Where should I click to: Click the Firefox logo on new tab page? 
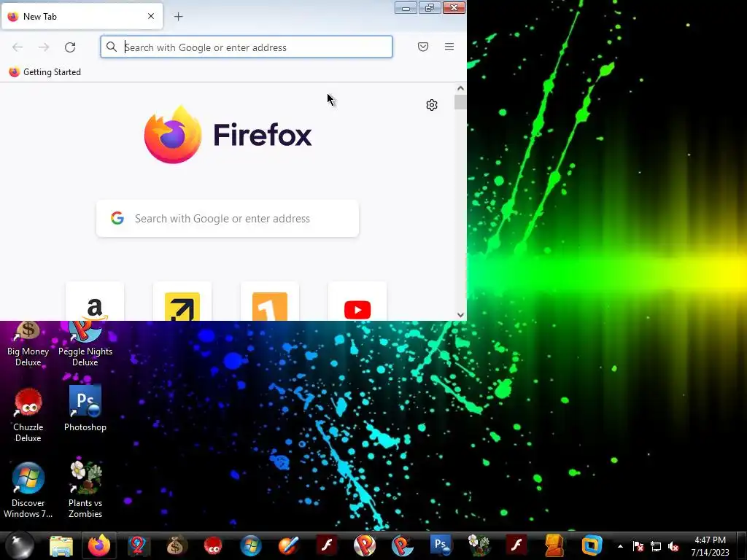[x=228, y=135]
